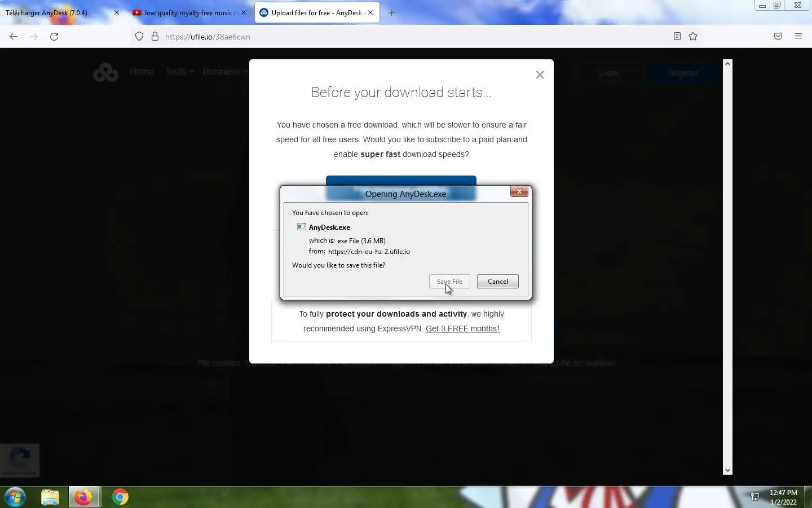Click the Save File button
This screenshot has height=508, width=812.
pyautogui.click(x=449, y=282)
